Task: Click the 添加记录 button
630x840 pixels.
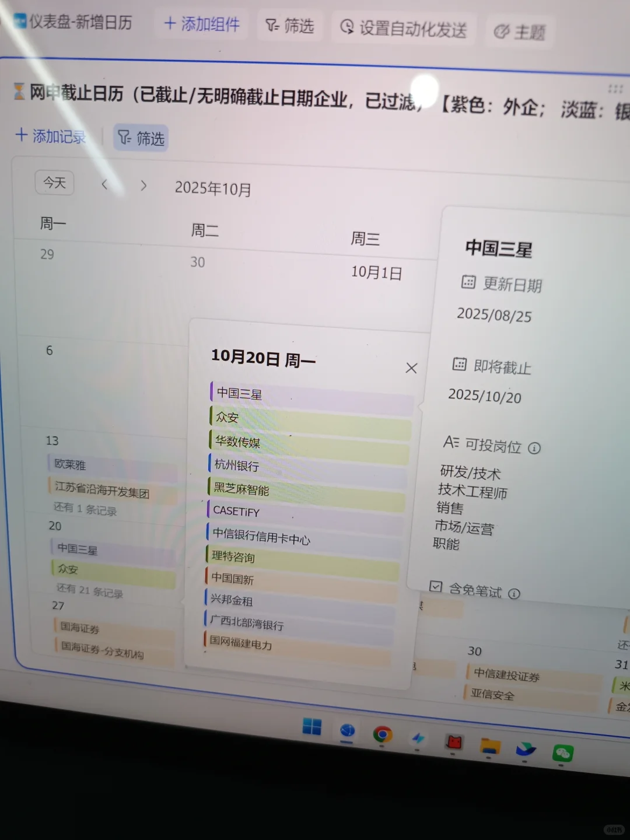Action: [x=51, y=136]
